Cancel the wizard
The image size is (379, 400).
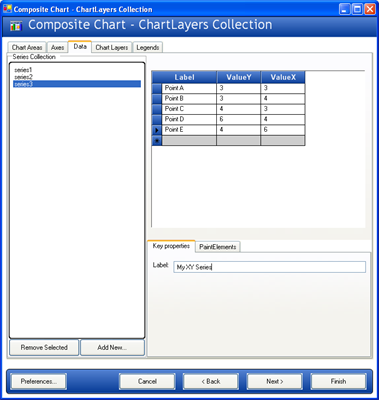[147, 381]
